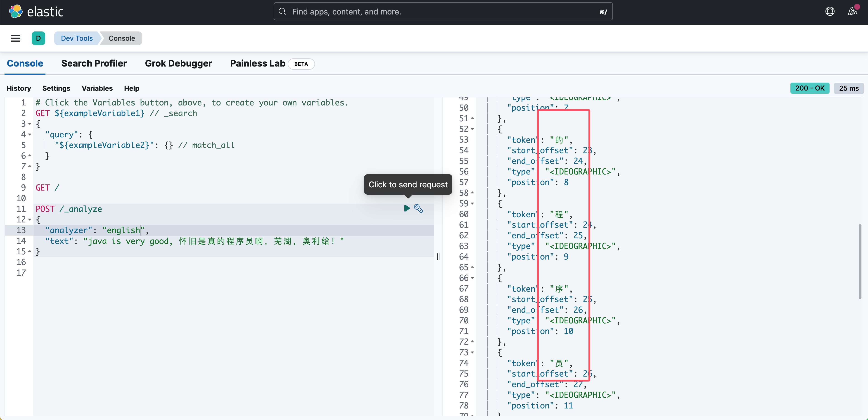Focus the Find apps search field
Image resolution: width=868 pixels, height=420 pixels.
point(438,12)
